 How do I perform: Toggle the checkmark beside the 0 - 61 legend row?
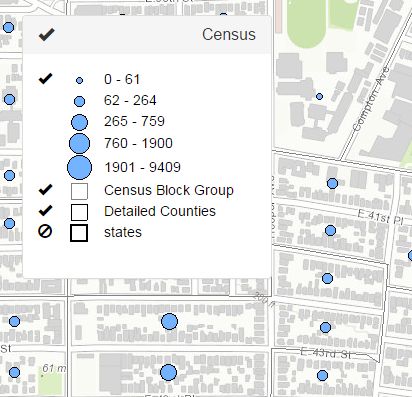[x=45, y=79]
